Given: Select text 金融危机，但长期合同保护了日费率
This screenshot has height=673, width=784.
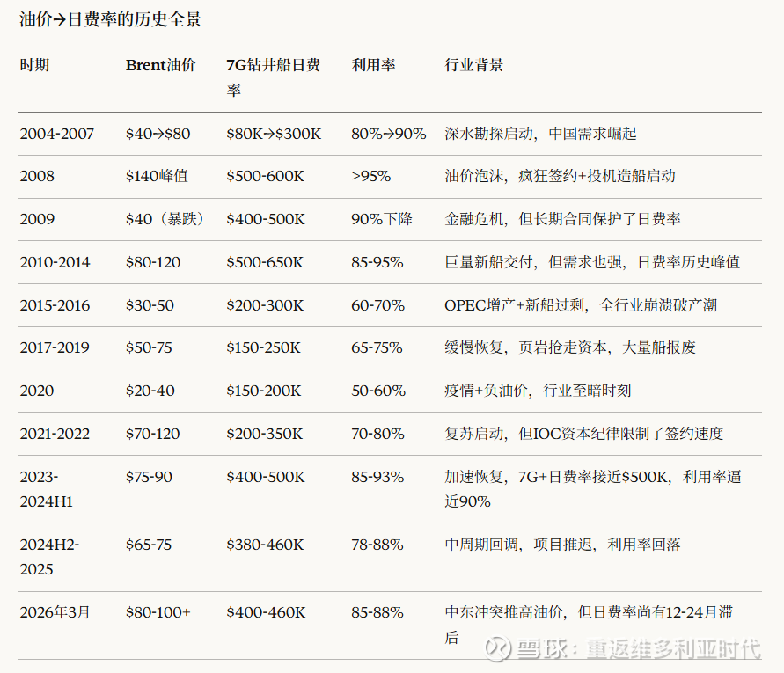Looking at the screenshot, I should 562,219.
